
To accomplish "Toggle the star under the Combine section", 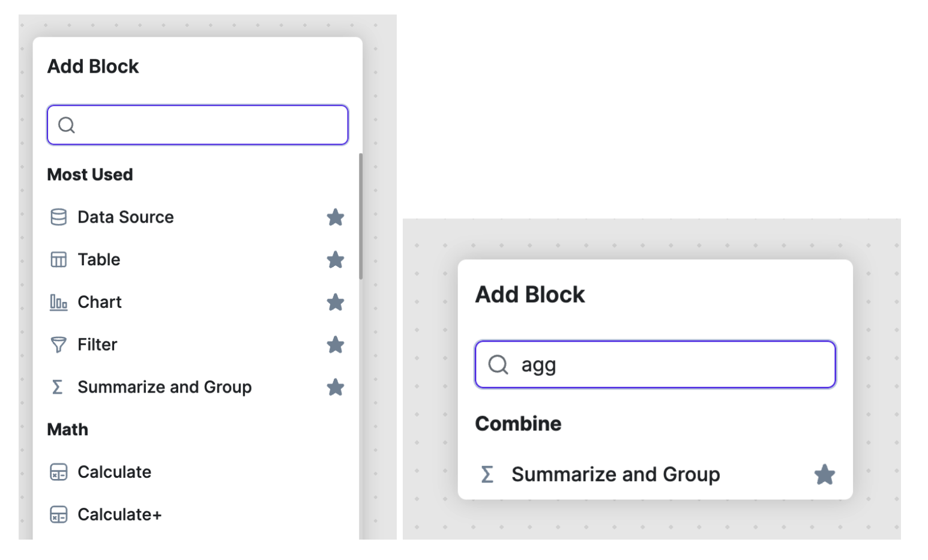I will pos(824,475).
